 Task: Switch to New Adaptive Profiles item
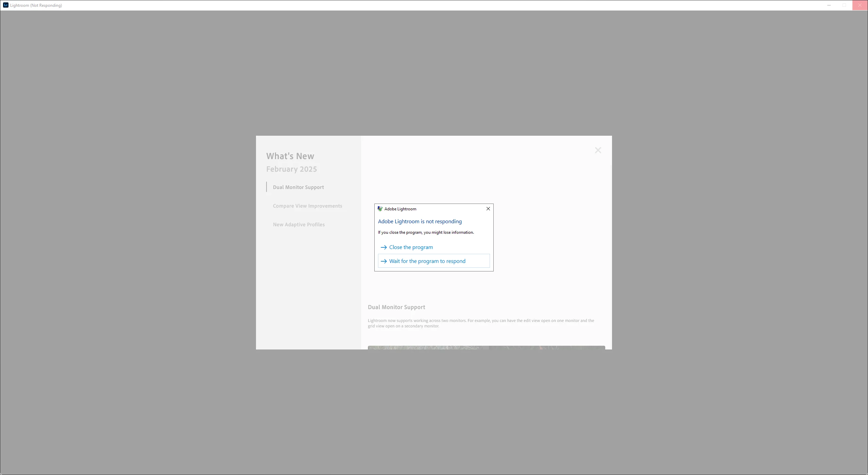click(x=298, y=225)
